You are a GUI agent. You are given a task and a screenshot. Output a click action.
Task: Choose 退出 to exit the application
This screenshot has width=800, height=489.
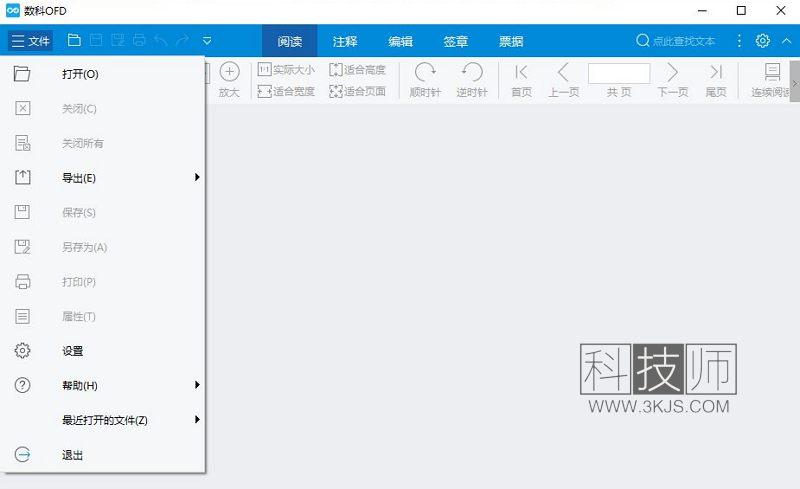point(103,454)
